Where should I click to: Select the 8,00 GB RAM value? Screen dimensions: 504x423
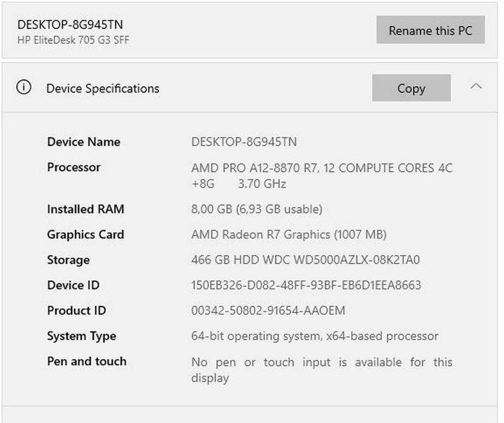pyautogui.click(x=256, y=210)
